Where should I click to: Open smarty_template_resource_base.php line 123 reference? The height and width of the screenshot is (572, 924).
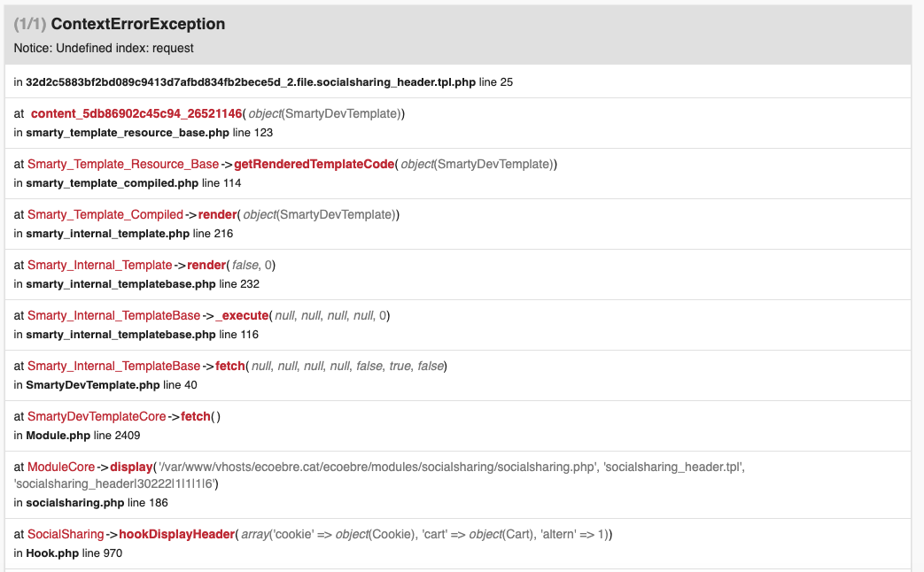pos(128,133)
